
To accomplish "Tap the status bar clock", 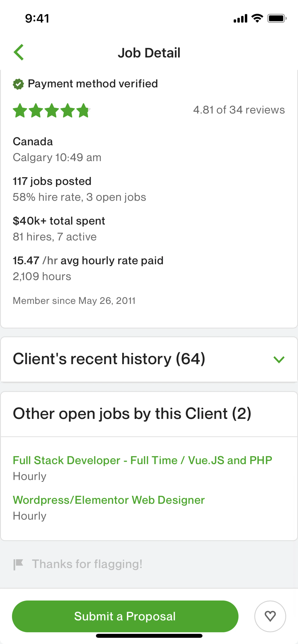I will [37, 18].
